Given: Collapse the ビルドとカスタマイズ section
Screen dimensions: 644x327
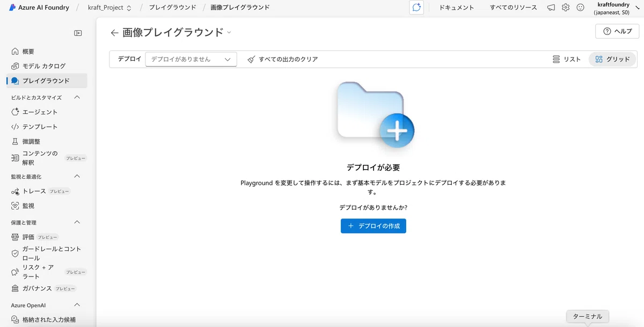Looking at the screenshot, I should click(x=77, y=98).
